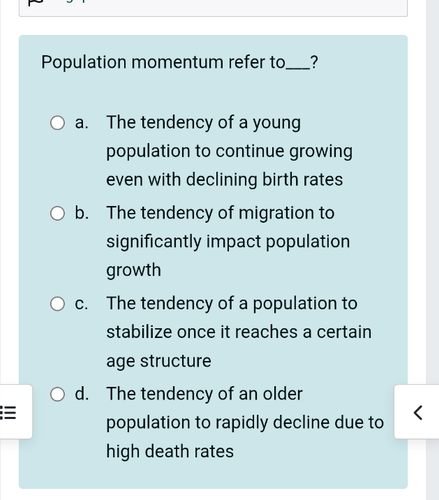Viewport: 439px width, 500px height.
Task: Open the quiz navigation list icon
Action: click(8, 412)
